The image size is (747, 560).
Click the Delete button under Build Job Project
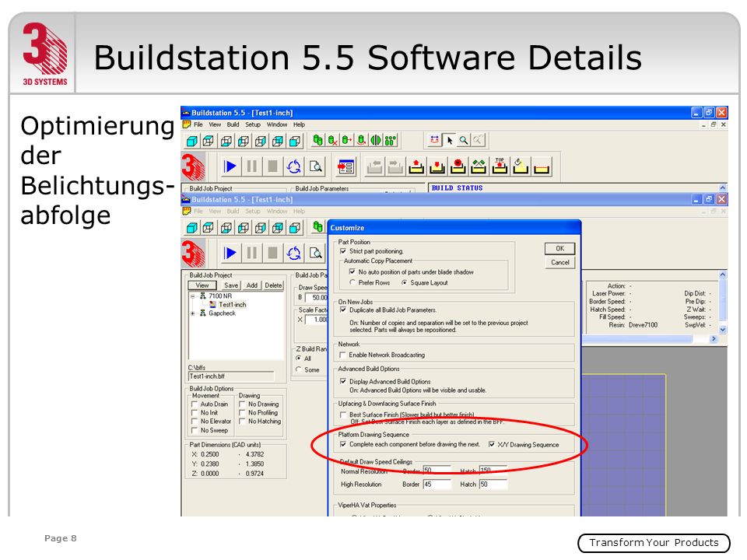coord(273,285)
